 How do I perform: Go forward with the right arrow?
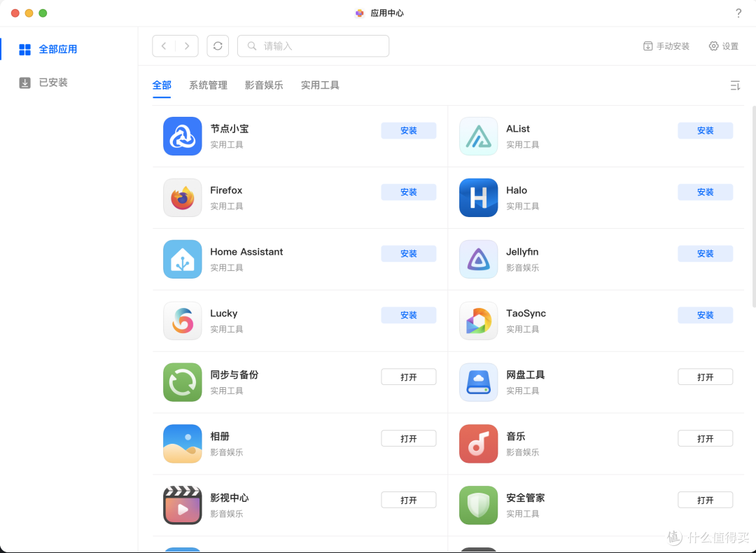[x=187, y=45]
